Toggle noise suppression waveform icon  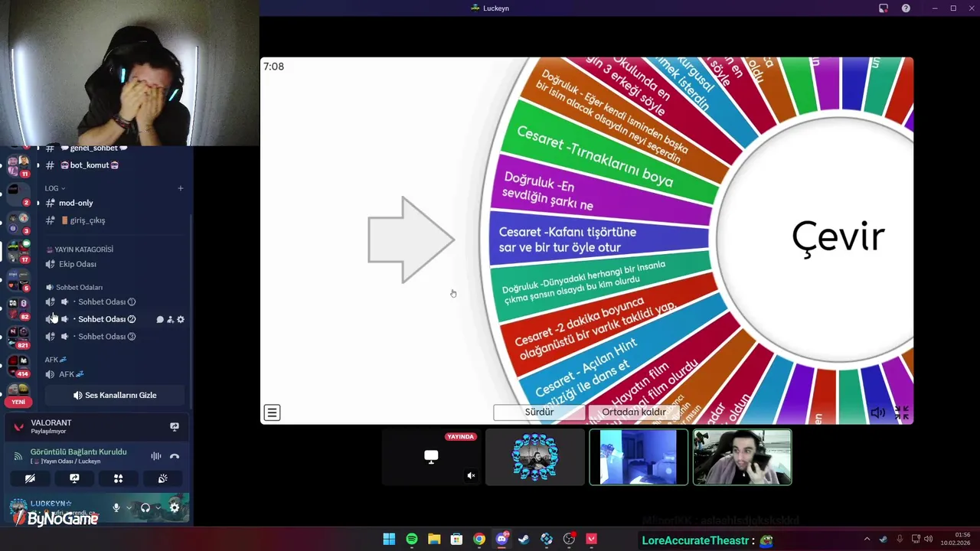click(156, 456)
